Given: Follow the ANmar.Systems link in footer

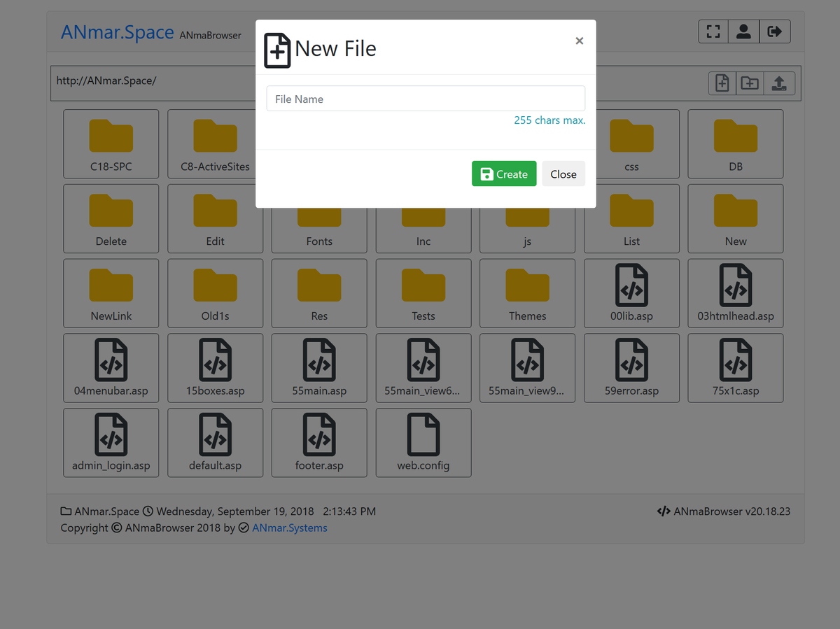Looking at the screenshot, I should [290, 528].
